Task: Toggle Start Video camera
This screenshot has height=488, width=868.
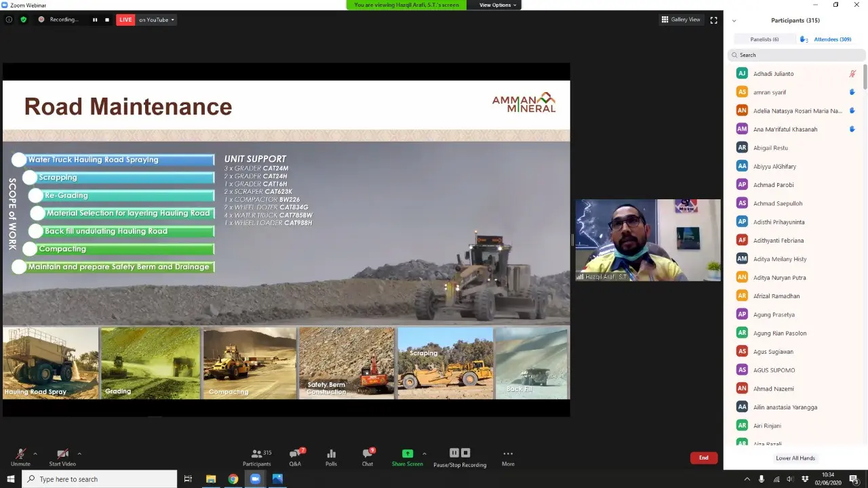Action: click(62, 453)
